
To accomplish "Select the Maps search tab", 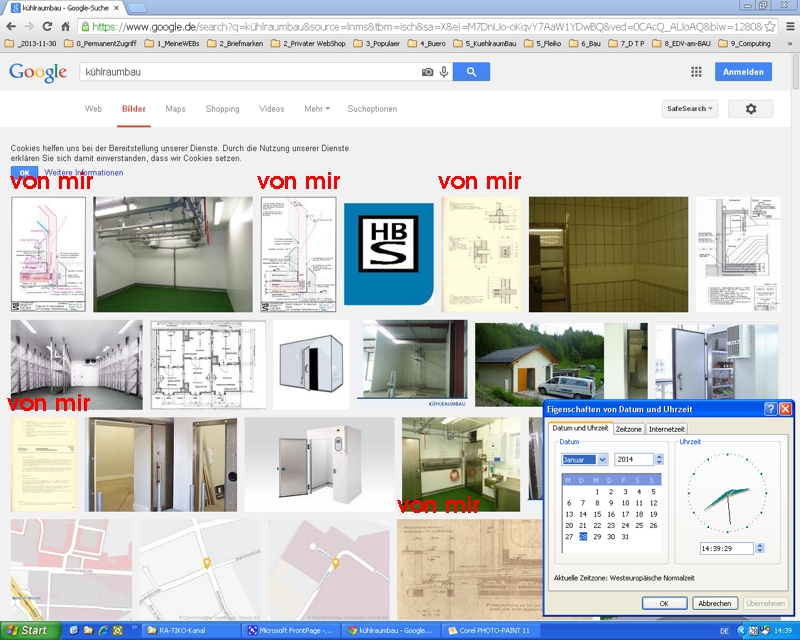I will click(x=175, y=109).
